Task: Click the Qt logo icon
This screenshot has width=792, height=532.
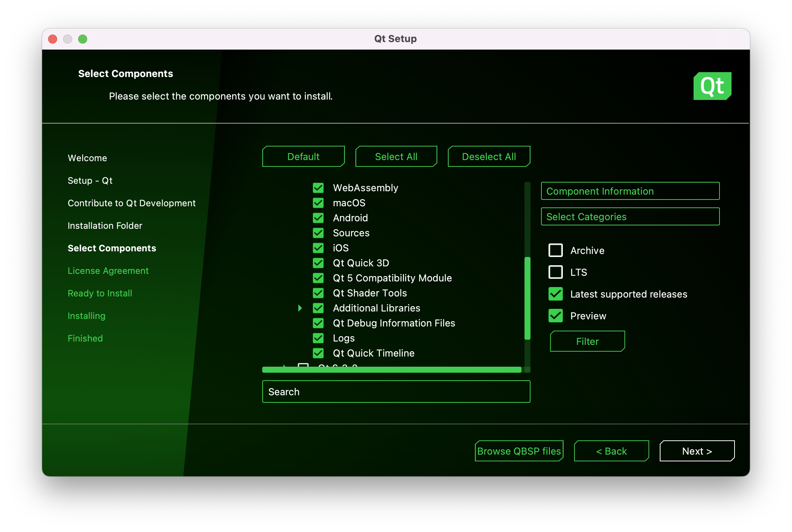Action: pos(712,86)
